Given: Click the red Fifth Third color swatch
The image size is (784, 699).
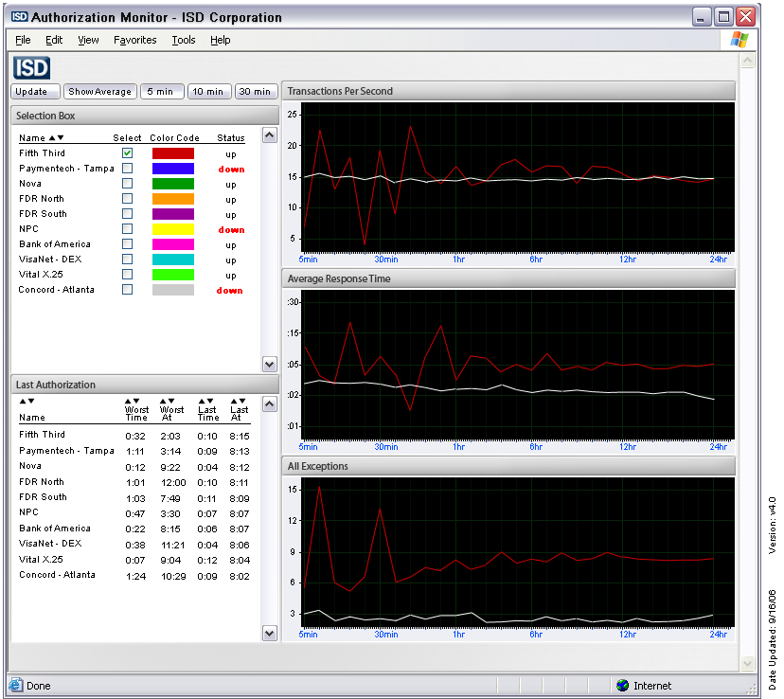Looking at the screenshot, I should (x=172, y=153).
